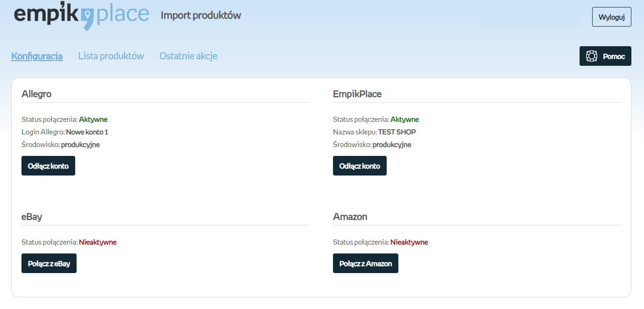Open the Ostatnie akcje tab

pos(188,56)
